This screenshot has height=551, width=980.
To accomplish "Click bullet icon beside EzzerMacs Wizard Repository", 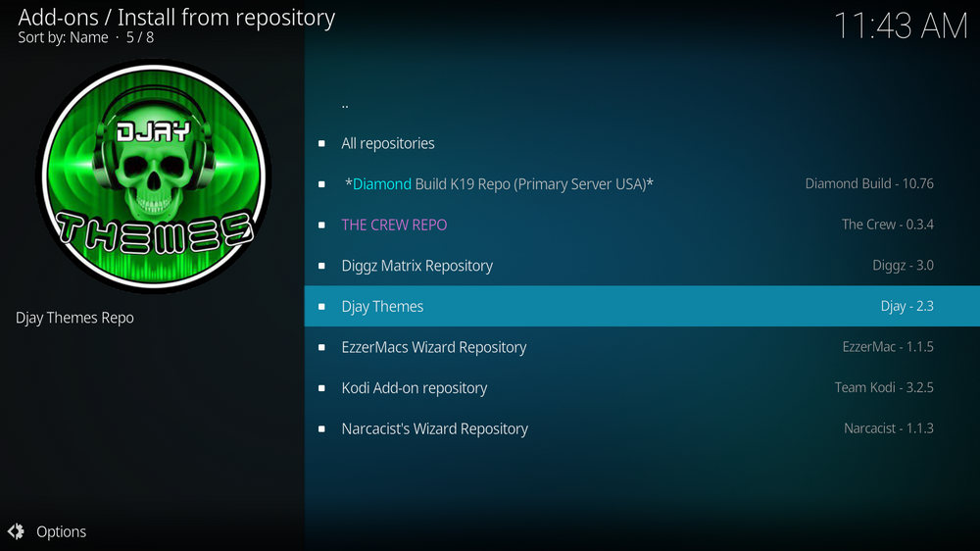I will (x=321, y=347).
